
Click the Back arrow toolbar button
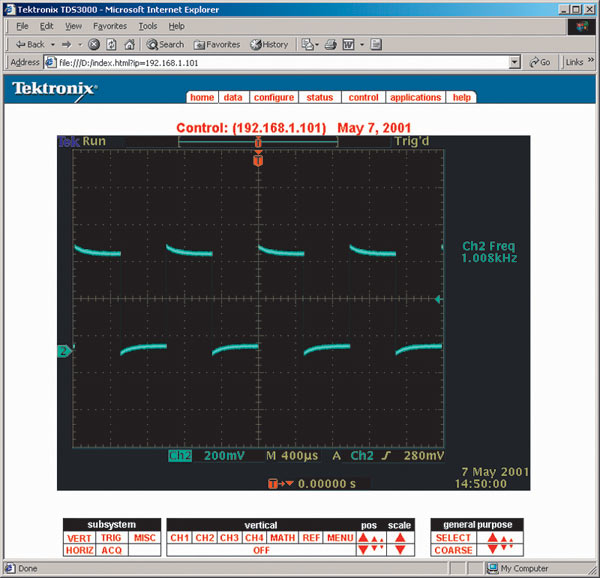[30, 45]
